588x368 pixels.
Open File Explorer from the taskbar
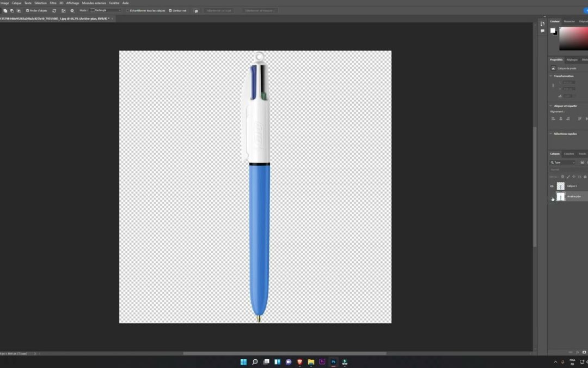click(x=311, y=361)
